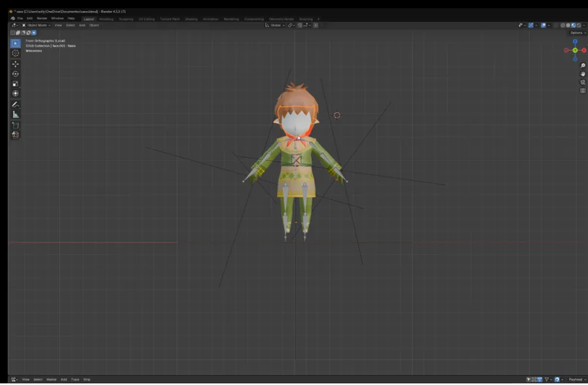Toggle snapping magnet in header
The image size is (588, 385).
300,25
